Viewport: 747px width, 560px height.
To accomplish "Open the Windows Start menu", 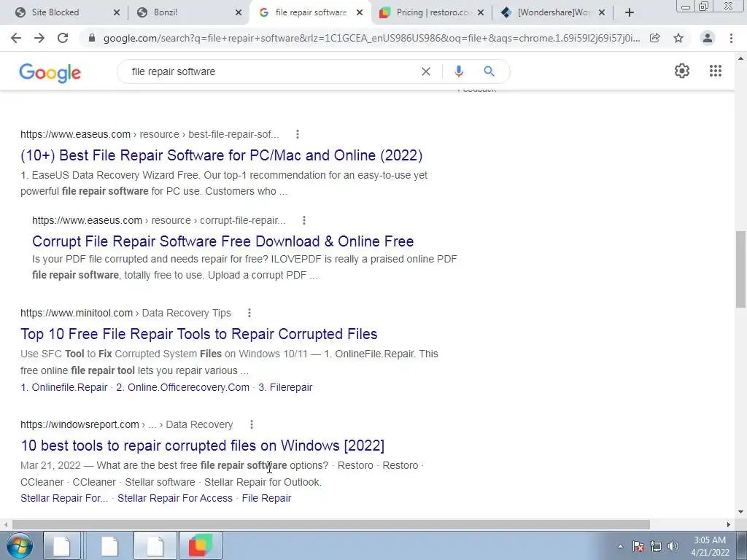I will (x=20, y=545).
